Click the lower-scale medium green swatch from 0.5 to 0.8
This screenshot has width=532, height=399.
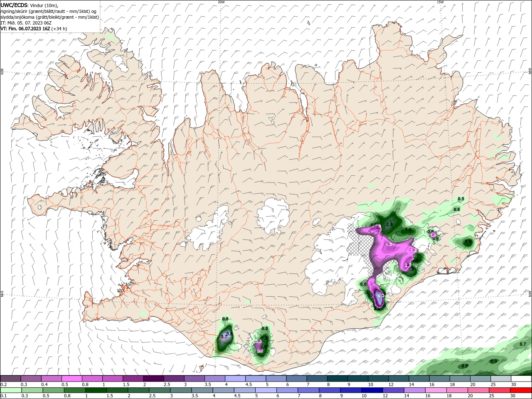pyautogui.click(x=54, y=390)
